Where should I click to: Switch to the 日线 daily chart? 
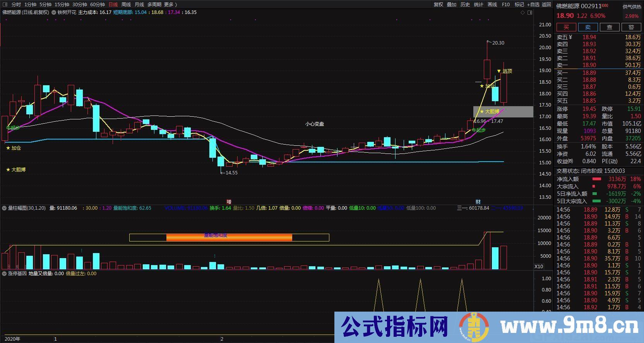113,5
